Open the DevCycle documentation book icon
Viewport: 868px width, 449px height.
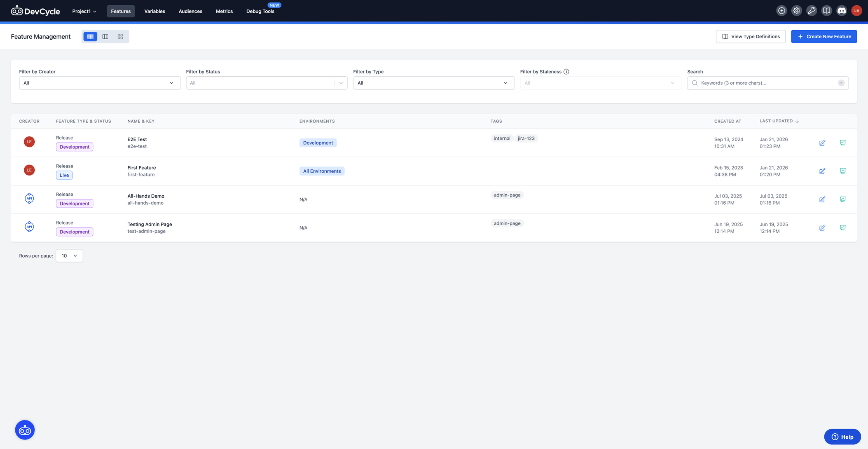coord(827,10)
